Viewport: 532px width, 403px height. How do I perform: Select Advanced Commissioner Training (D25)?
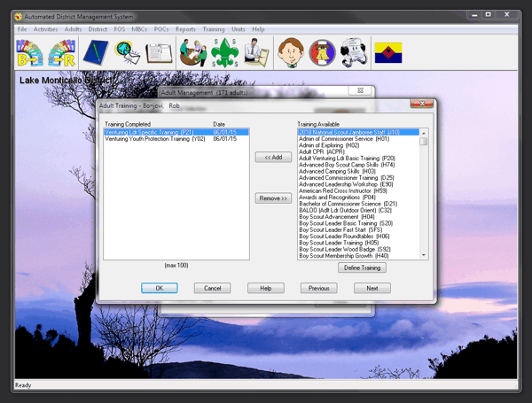click(x=358, y=178)
